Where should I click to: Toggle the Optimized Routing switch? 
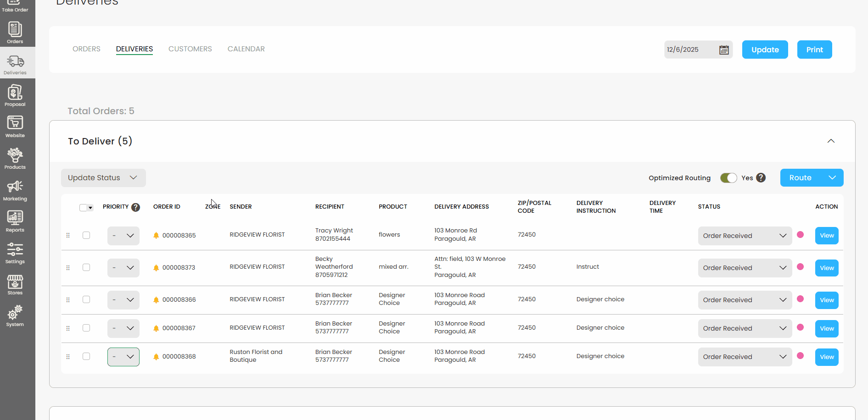[x=728, y=178]
